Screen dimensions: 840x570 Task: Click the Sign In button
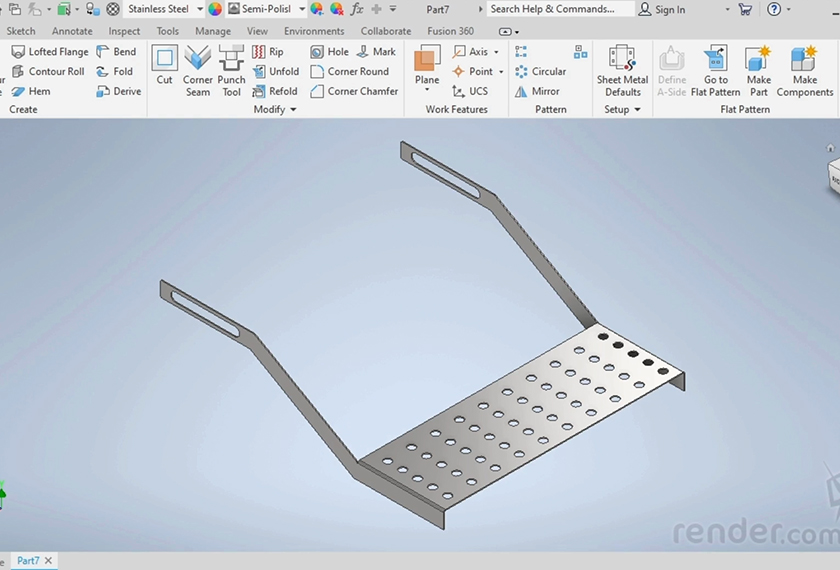662,9
